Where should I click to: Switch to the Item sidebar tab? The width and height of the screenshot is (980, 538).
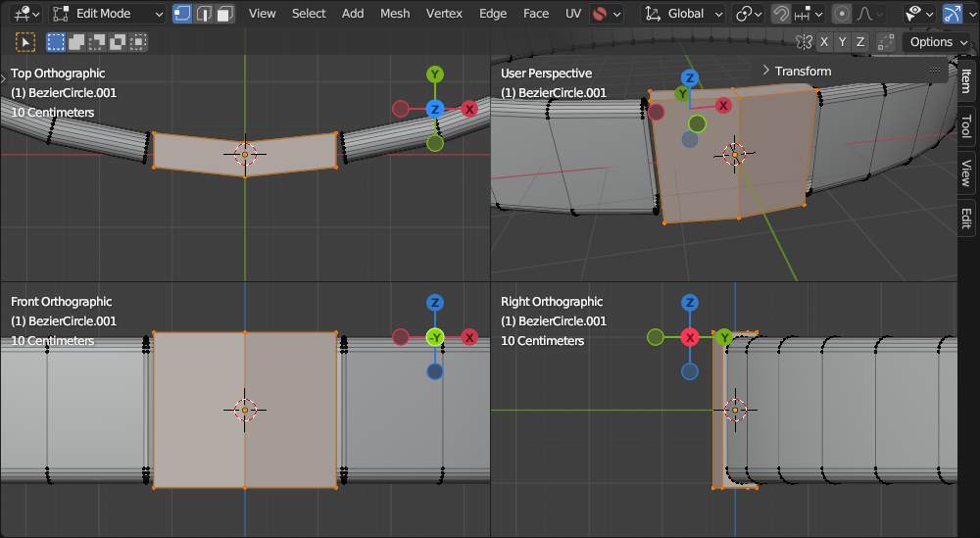(965, 80)
